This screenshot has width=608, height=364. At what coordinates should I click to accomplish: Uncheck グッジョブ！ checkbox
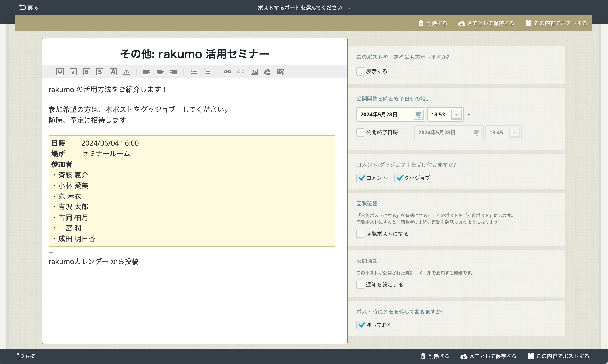(x=398, y=178)
